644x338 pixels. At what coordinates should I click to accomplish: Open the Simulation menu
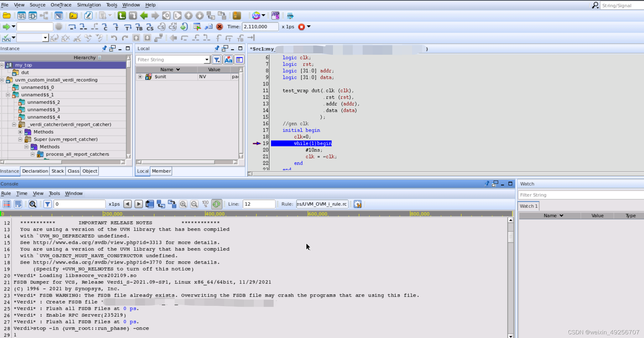click(x=89, y=5)
